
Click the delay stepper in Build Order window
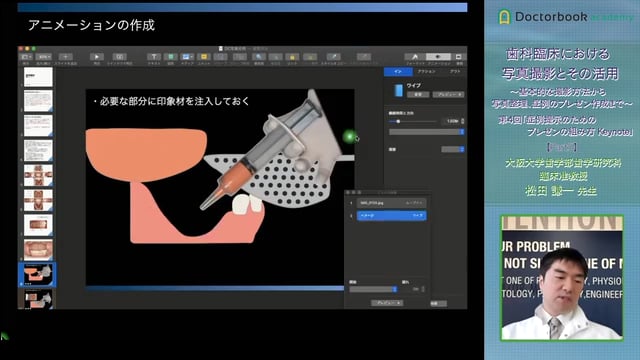click(423, 289)
